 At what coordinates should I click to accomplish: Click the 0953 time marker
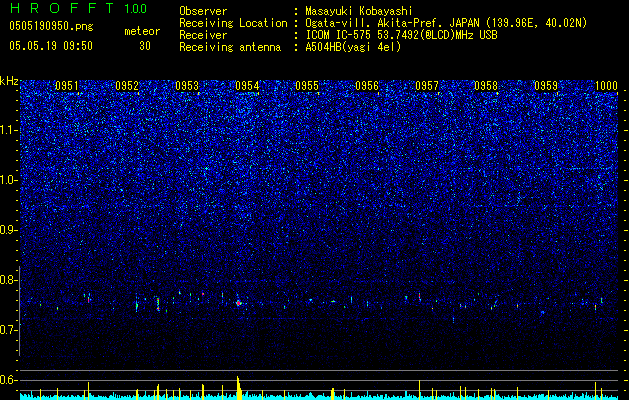pos(187,86)
